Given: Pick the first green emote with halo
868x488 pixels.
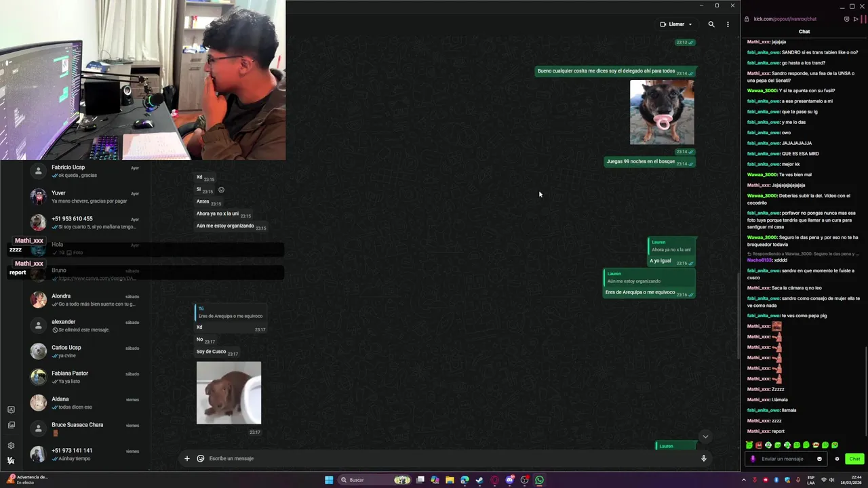Looking at the screenshot, I should [x=749, y=445].
